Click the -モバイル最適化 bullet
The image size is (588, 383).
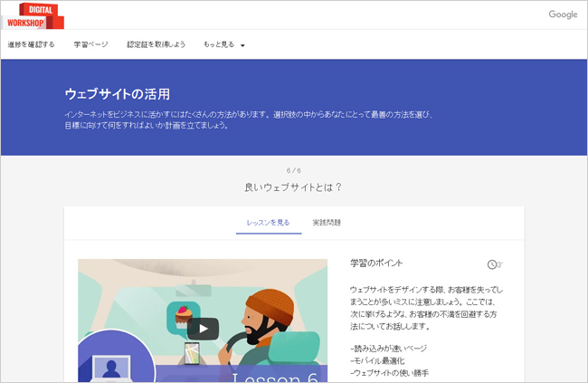377,361
